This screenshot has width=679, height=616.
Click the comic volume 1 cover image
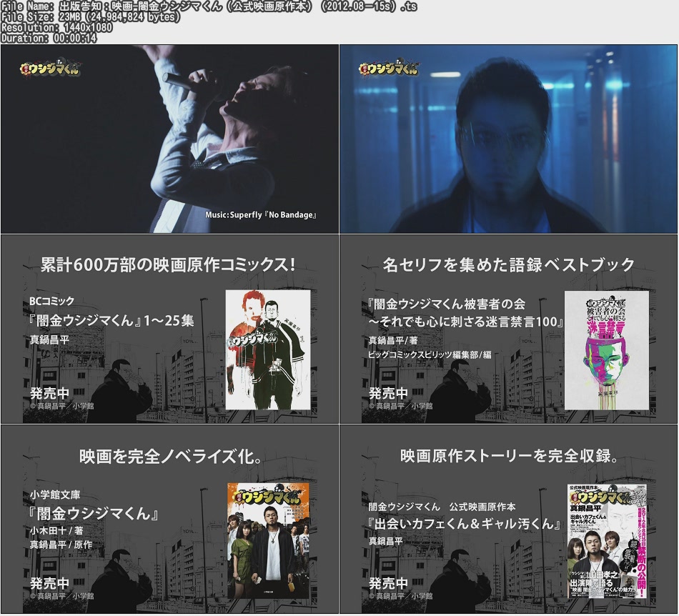268,349
